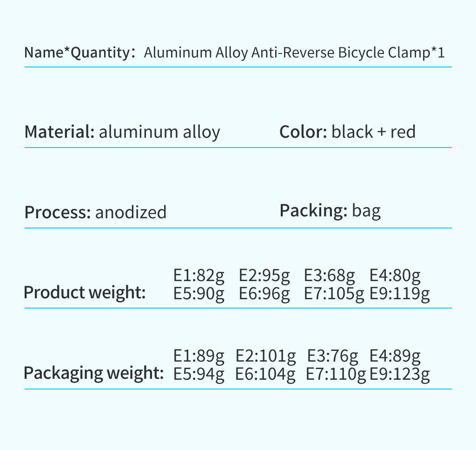Select the E2:101g packaging weight entry
This screenshot has width=476, height=450.
click(265, 356)
